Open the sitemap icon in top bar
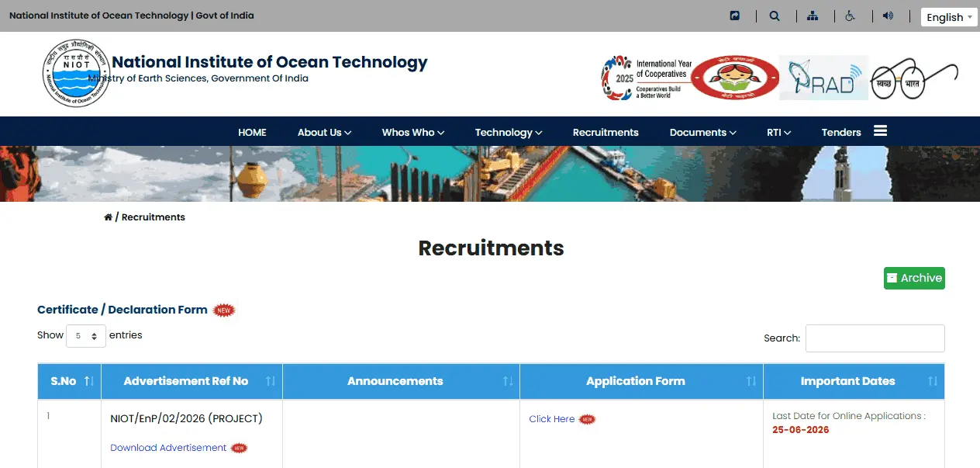 pos(813,16)
